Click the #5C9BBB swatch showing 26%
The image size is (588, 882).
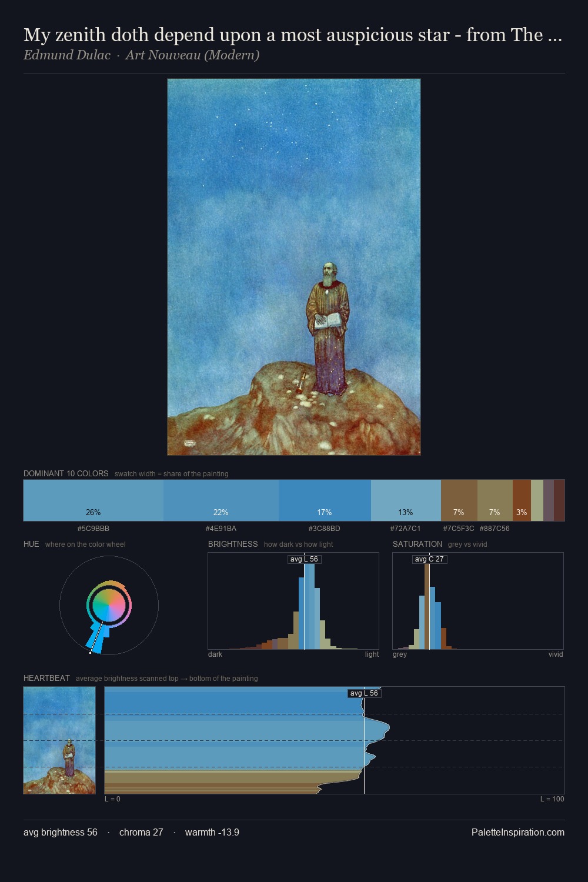click(x=93, y=500)
